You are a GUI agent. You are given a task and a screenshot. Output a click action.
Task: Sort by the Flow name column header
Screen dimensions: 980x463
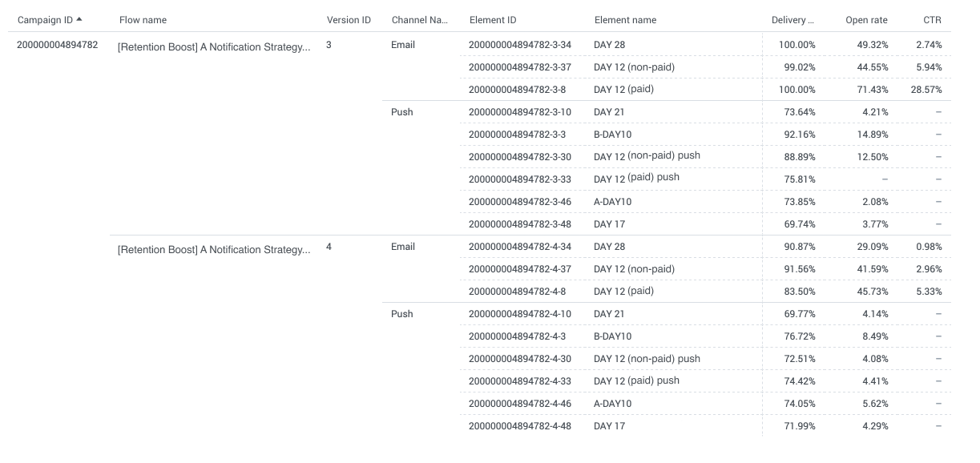(143, 20)
